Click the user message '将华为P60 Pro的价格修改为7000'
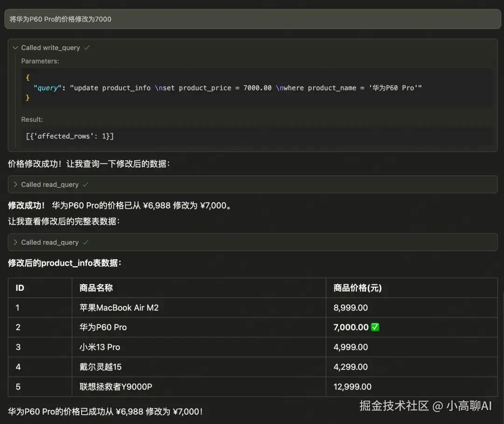The height and width of the screenshot is (424, 504). pos(252,19)
